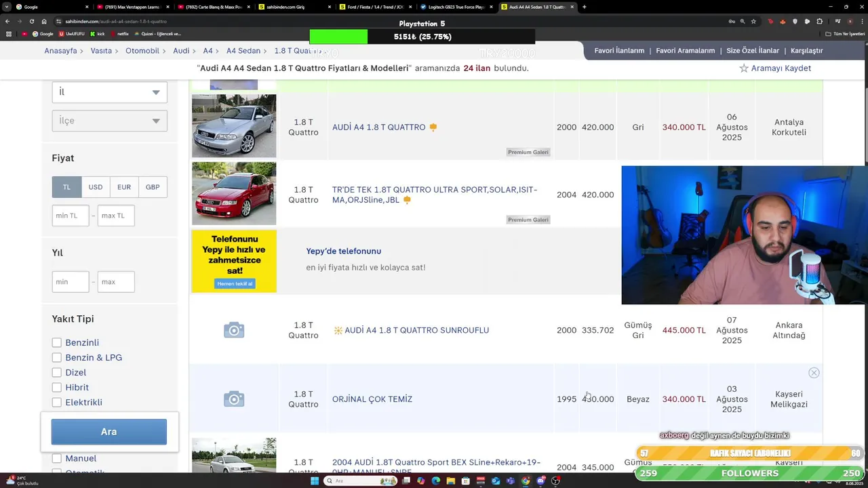Viewport: 868px width, 488px height.
Task: Open Favori İlanlarım menu
Action: [x=619, y=51]
